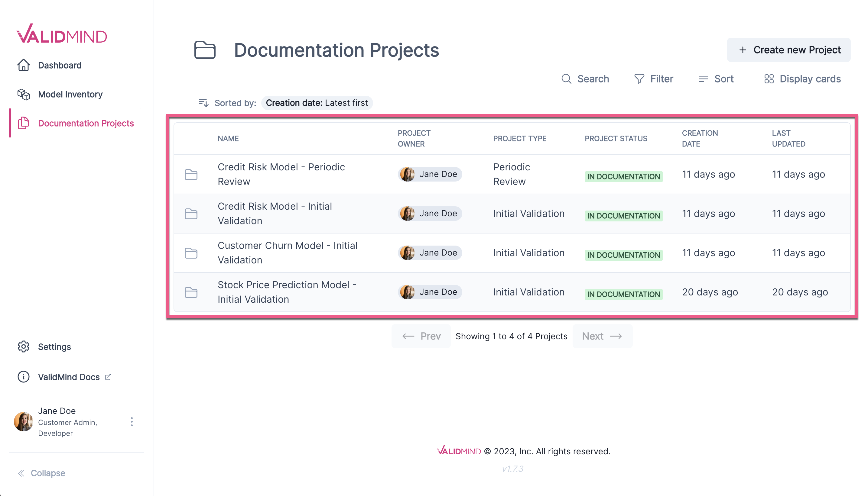This screenshot has width=868, height=496.
Task: Open Model Inventory menu item
Action: point(70,94)
